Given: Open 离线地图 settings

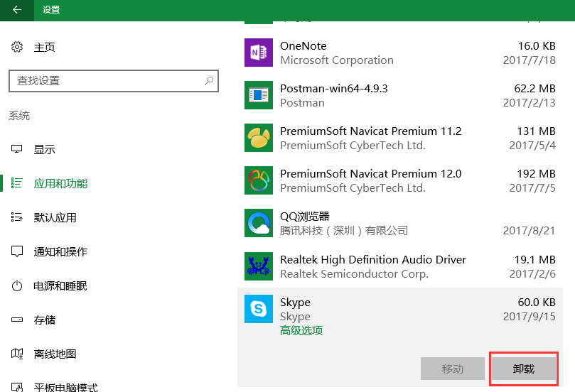Looking at the screenshot, I should point(55,354).
